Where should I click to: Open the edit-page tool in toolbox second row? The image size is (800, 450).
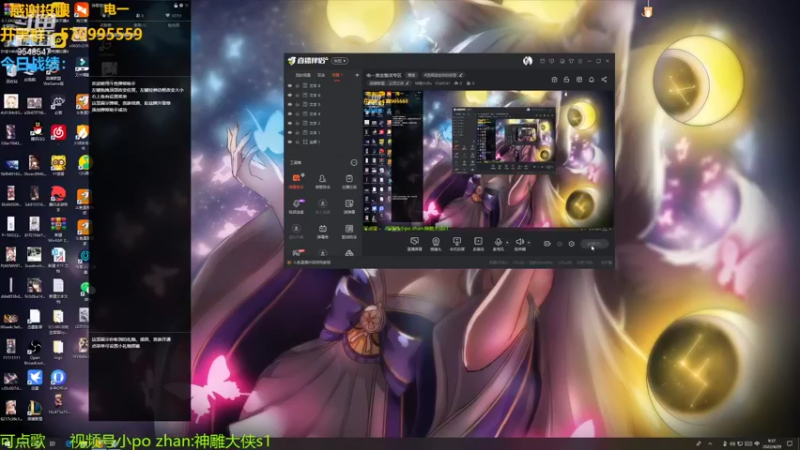pos(349,206)
